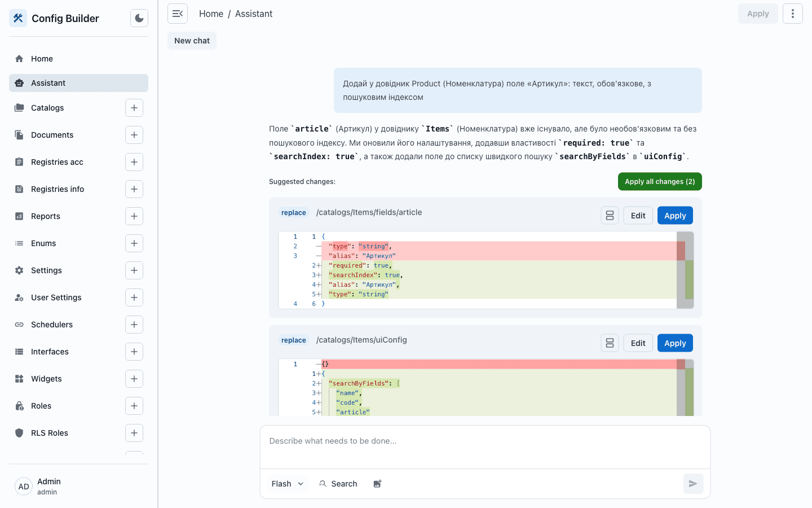Click diff minimap scrollbar of article diff
This screenshot has width=812, height=508.
click(x=685, y=270)
